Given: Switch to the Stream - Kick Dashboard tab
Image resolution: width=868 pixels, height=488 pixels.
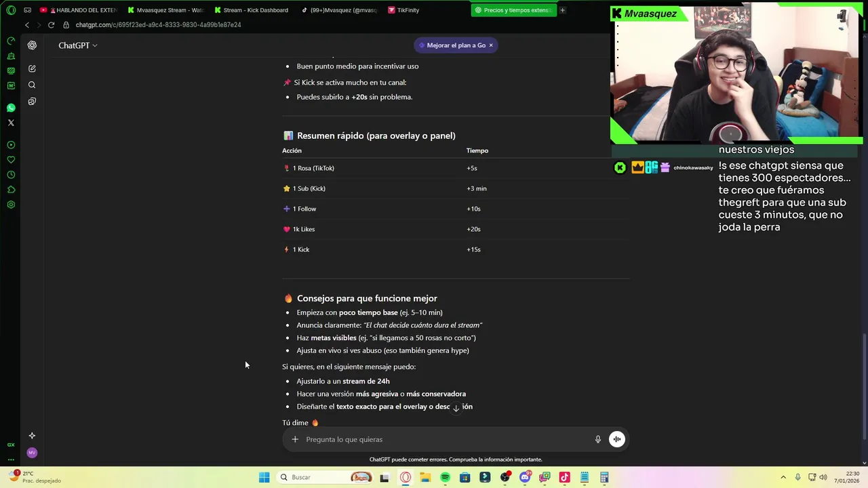Looking at the screenshot, I should point(252,10).
